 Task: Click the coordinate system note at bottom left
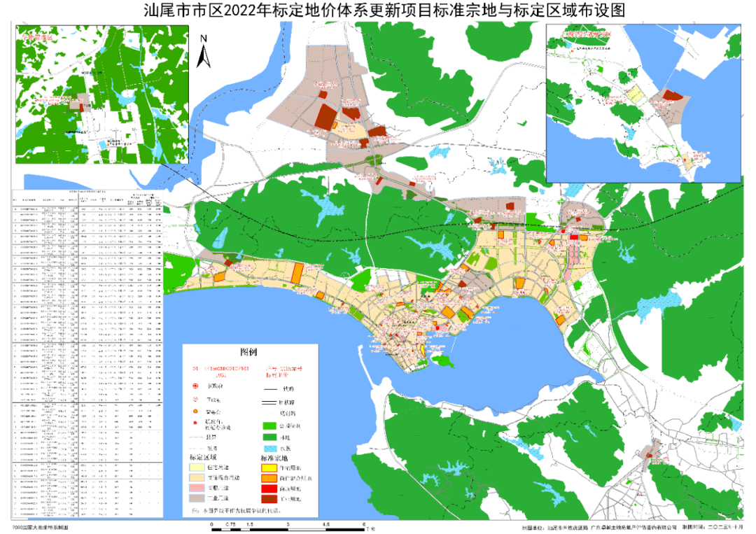click(41, 527)
